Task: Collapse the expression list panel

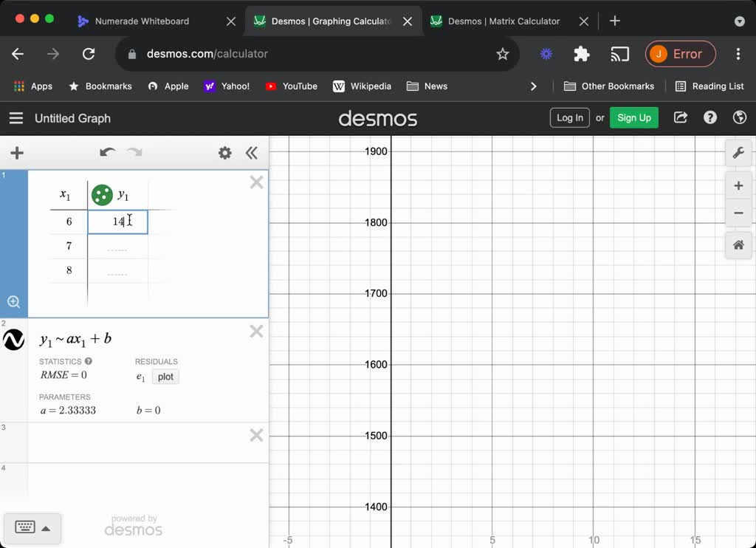Action: tap(252, 153)
